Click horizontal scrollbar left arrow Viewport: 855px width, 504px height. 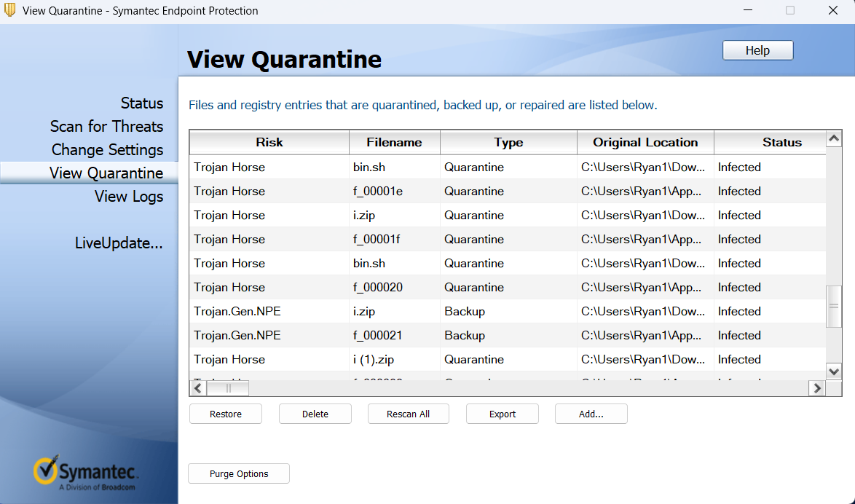point(198,388)
